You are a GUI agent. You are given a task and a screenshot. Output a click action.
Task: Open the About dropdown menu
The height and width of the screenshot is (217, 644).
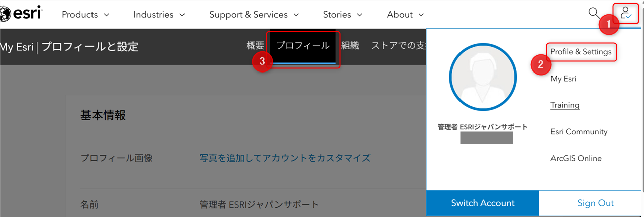405,15
